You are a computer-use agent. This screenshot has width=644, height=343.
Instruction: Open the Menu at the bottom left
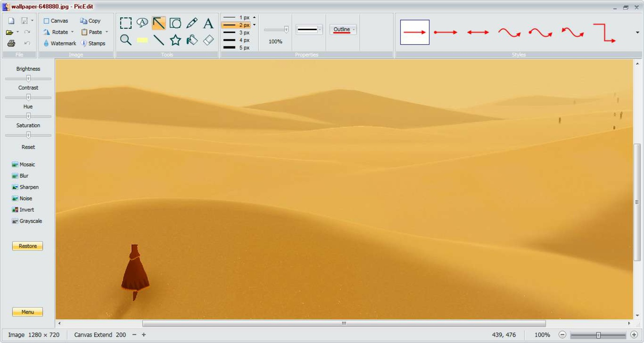[x=27, y=312]
